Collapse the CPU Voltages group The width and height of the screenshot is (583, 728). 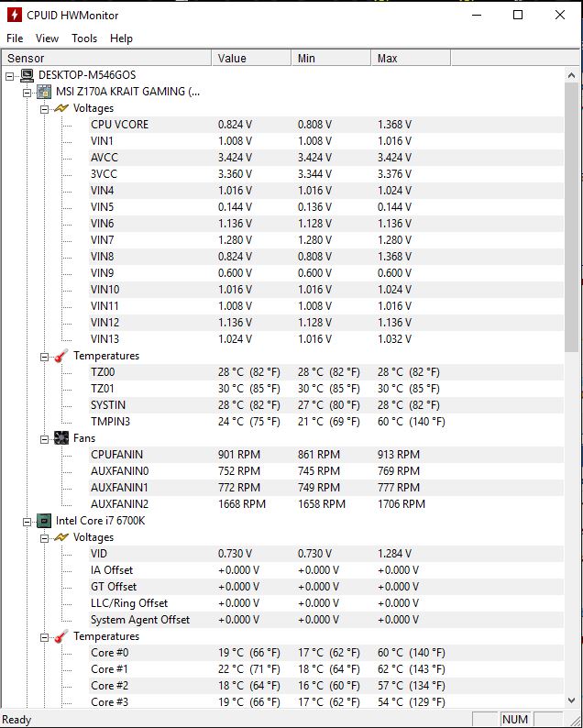click(45, 538)
